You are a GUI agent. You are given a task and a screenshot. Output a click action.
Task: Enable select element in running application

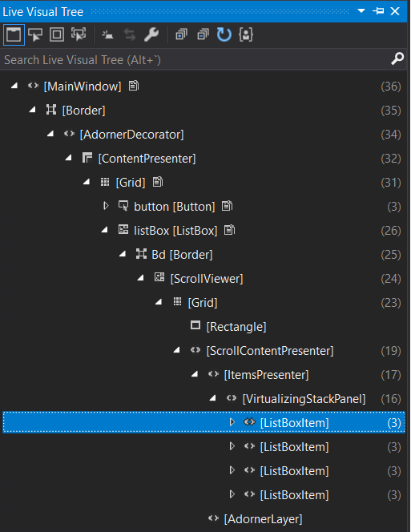pyautogui.click(x=35, y=34)
